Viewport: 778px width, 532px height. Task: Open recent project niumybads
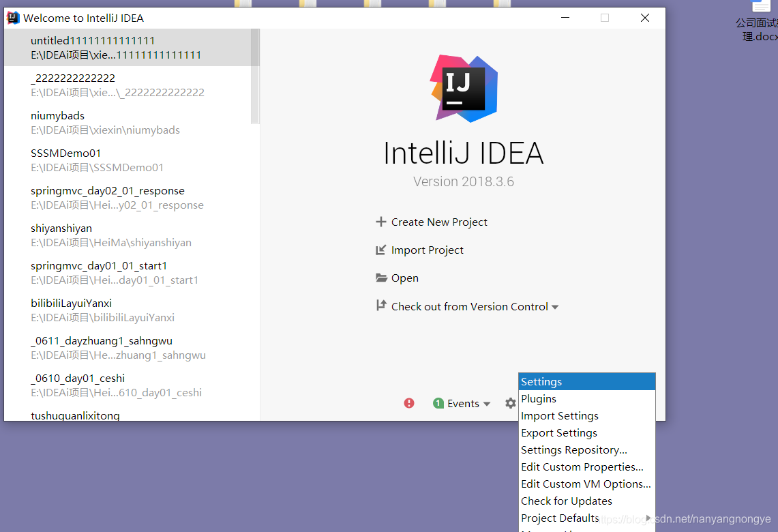(x=128, y=123)
